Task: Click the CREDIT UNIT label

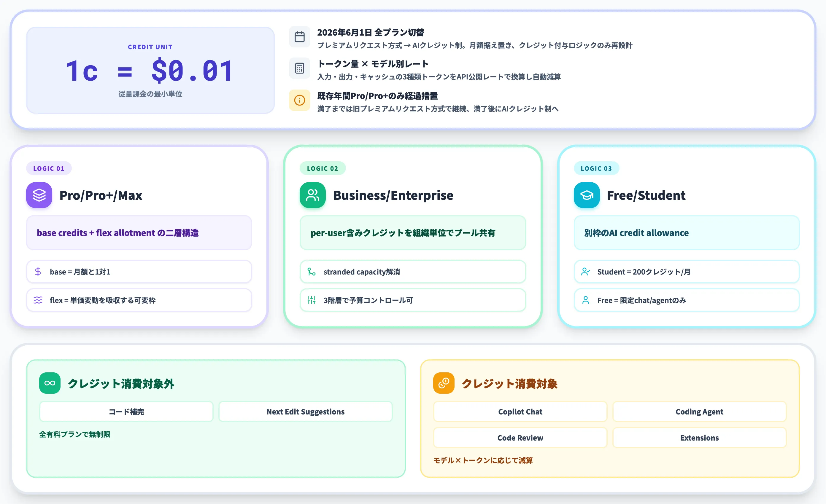Action: pos(150,47)
